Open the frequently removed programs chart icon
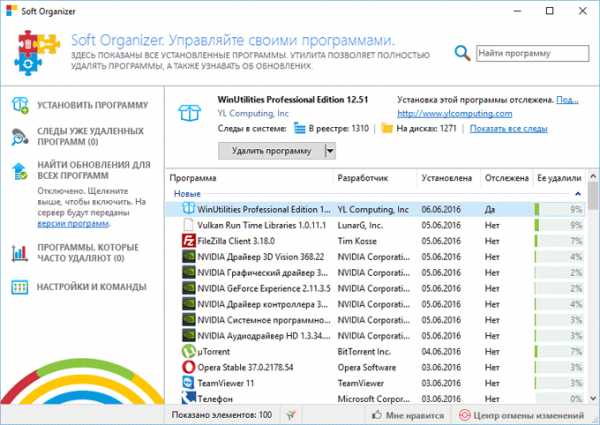Screen dimensions: 600x425 [20, 253]
